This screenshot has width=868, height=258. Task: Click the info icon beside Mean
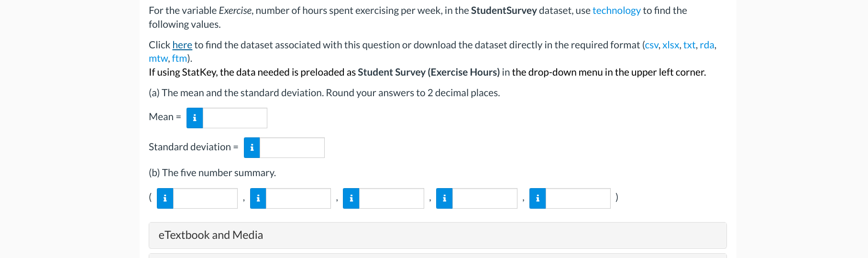tap(195, 118)
